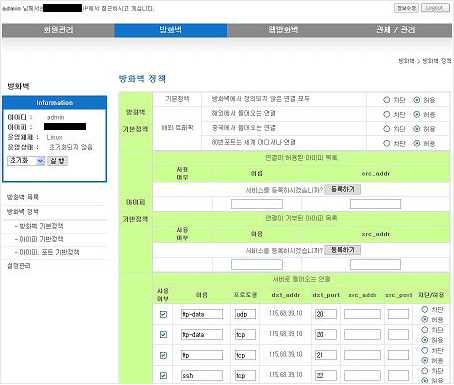Select 허용 for the ftp port 21 row
Viewport: 454px width, 385px height.
coord(425,360)
